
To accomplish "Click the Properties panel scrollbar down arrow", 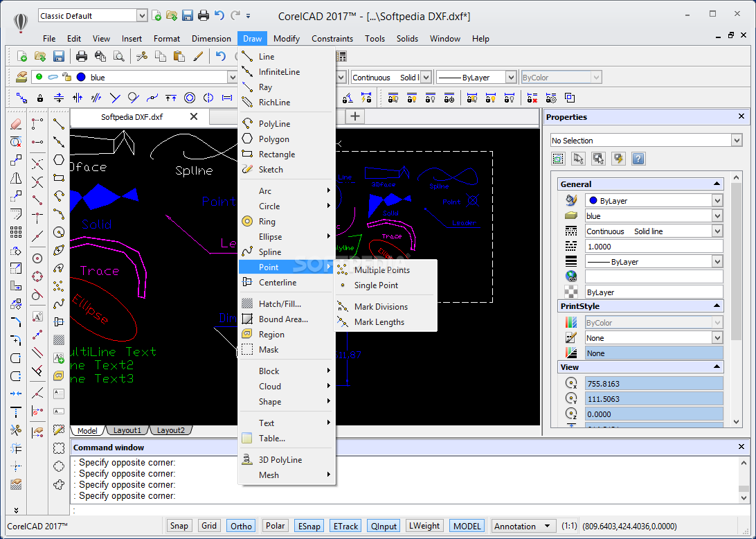I will pyautogui.click(x=736, y=422).
